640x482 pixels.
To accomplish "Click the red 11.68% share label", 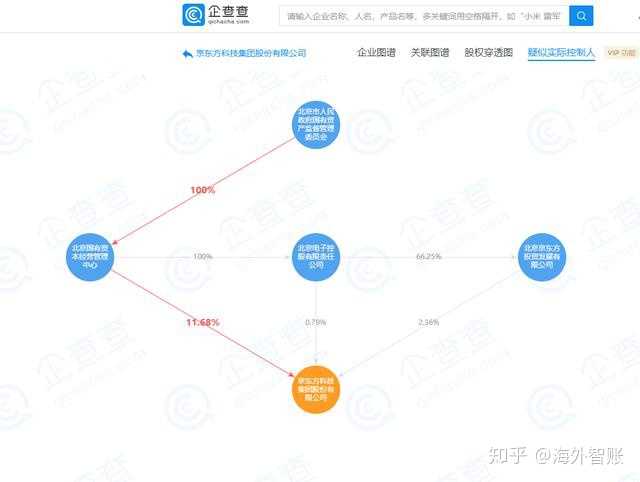I will [x=203, y=322].
